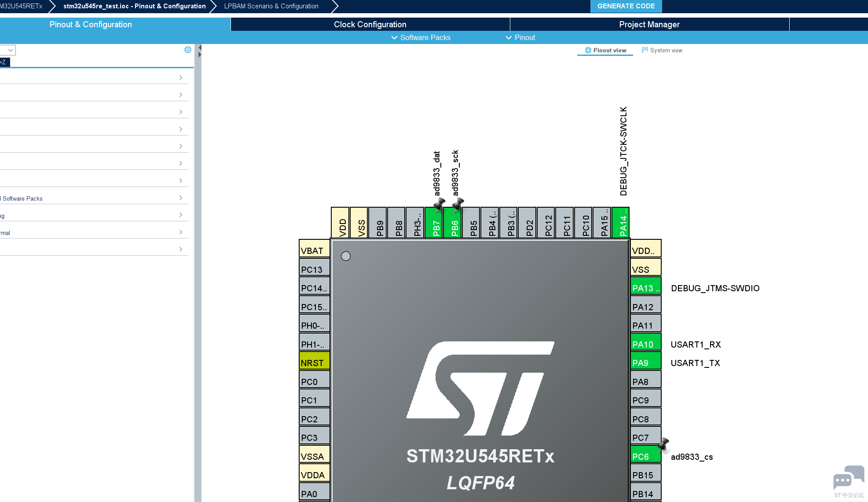The height and width of the screenshot is (502, 868).
Task: Click pin PB14 on the right side
Action: click(646, 491)
